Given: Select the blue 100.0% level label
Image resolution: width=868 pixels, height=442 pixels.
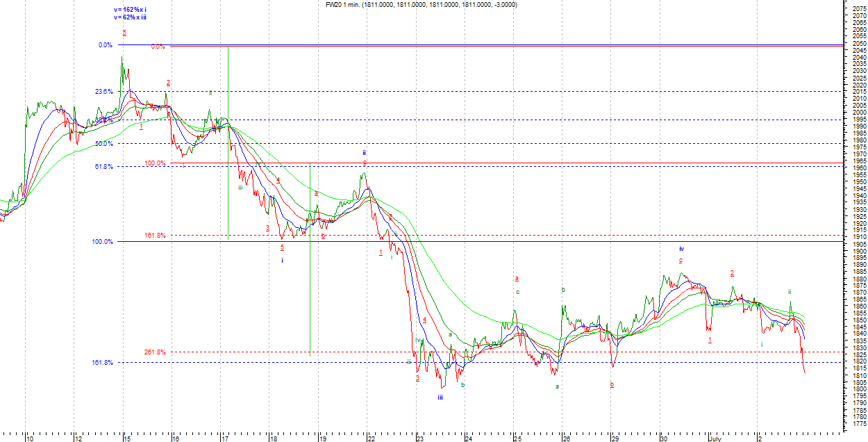Looking at the screenshot, I should click(101, 241).
